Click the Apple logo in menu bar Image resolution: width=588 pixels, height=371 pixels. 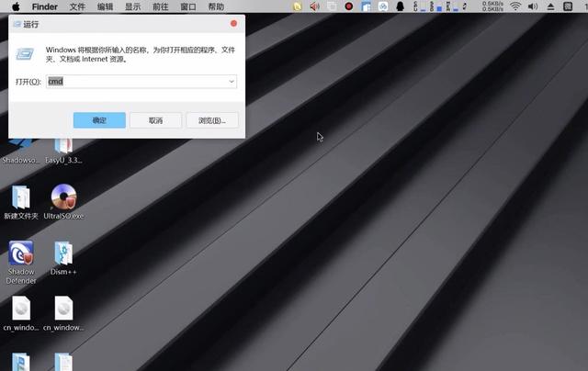click(x=16, y=6)
